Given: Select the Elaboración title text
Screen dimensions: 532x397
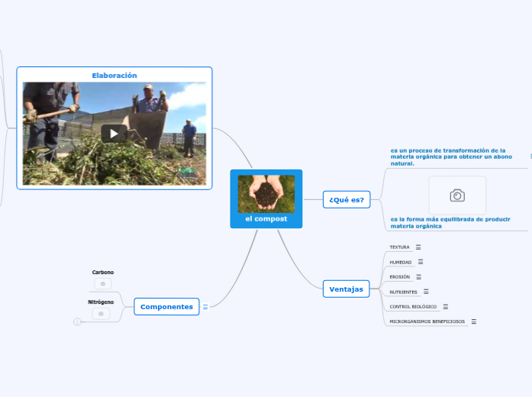Looking at the screenshot, I should click(x=114, y=76).
